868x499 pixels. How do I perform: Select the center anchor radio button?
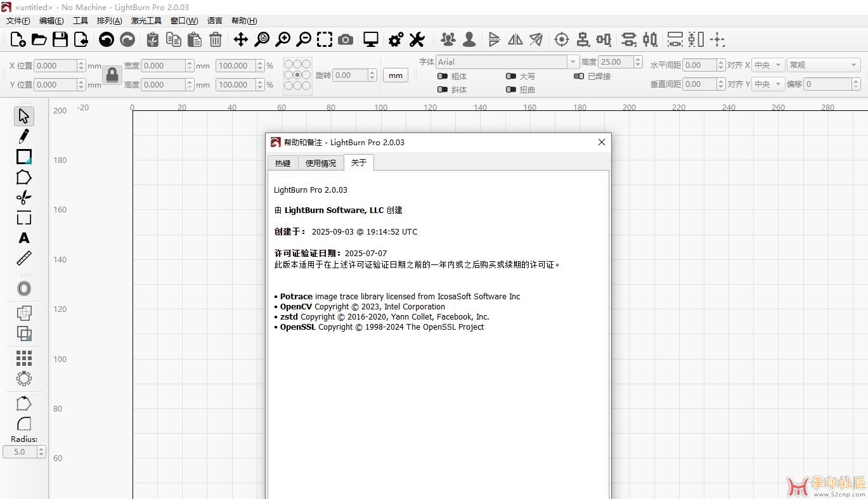point(297,75)
